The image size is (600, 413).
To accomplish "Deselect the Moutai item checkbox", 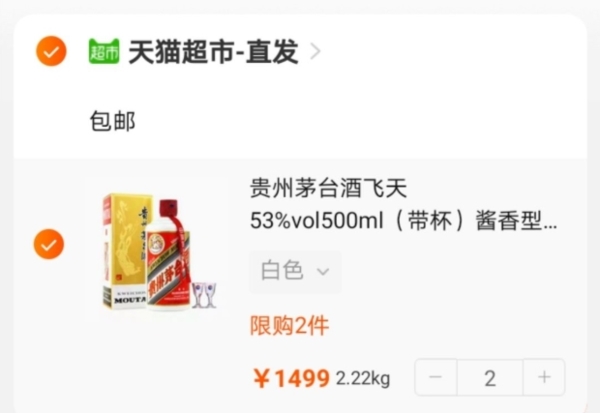I will 49,244.
